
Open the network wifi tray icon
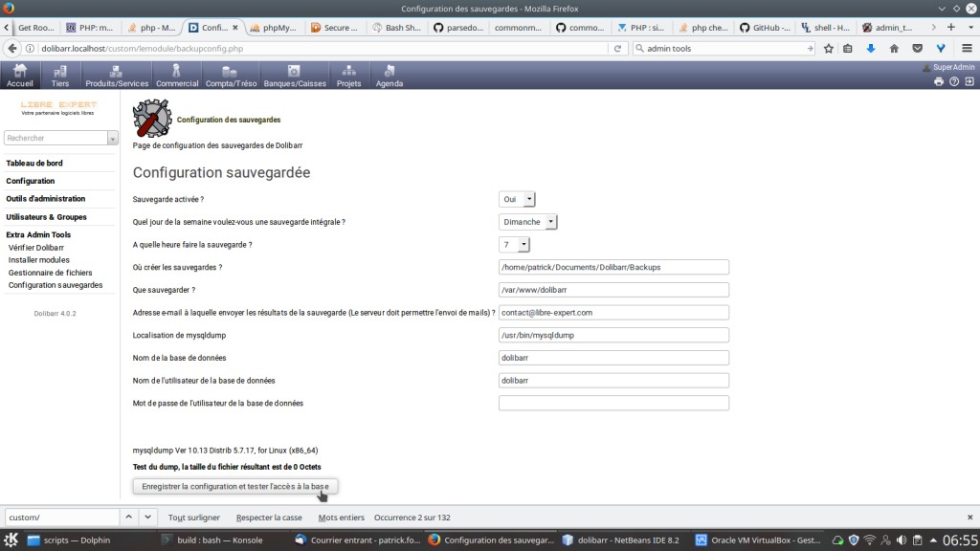click(869, 540)
